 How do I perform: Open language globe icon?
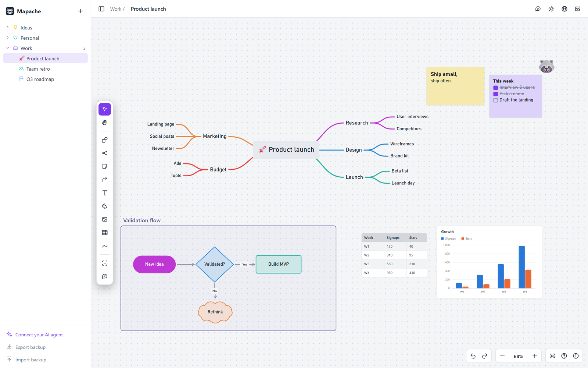pos(564,9)
